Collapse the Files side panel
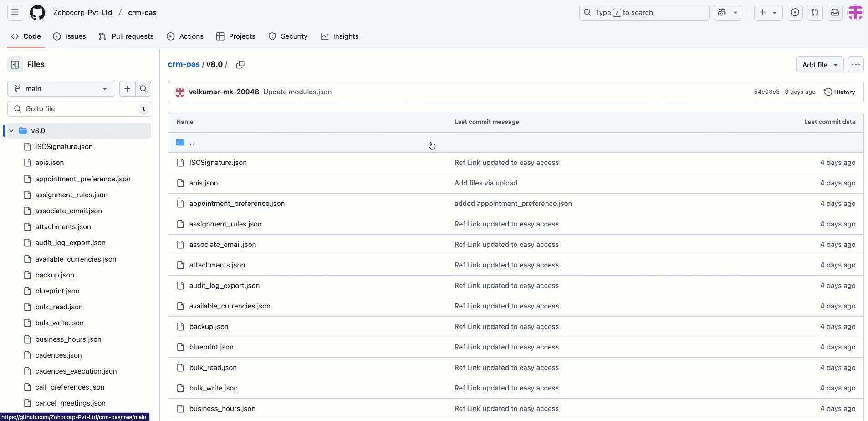This screenshot has width=868, height=421. pos(15,65)
